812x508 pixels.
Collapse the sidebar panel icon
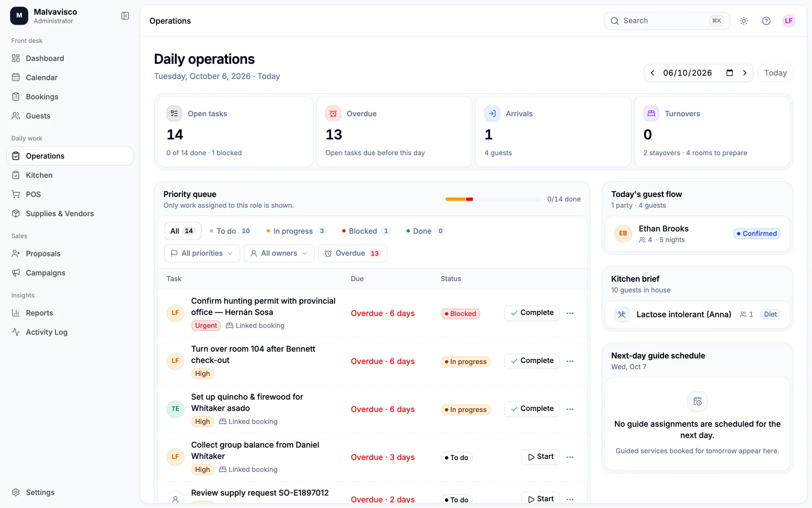[x=125, y=16]
